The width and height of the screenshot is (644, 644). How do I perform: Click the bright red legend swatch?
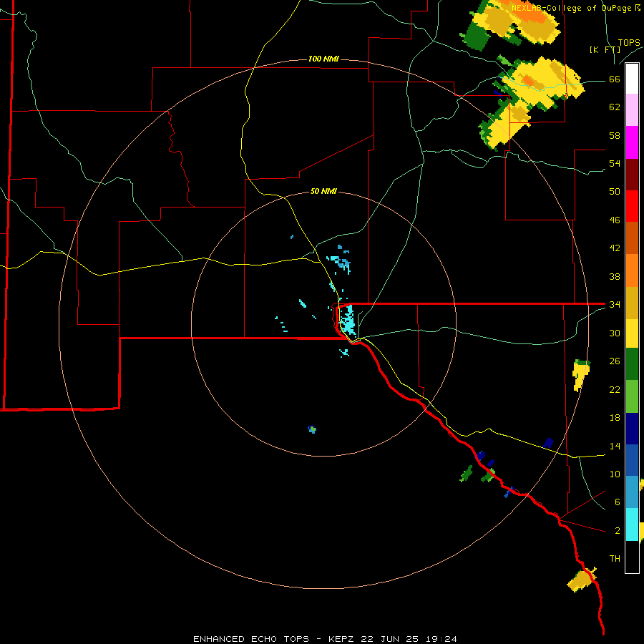click(632, 206)
